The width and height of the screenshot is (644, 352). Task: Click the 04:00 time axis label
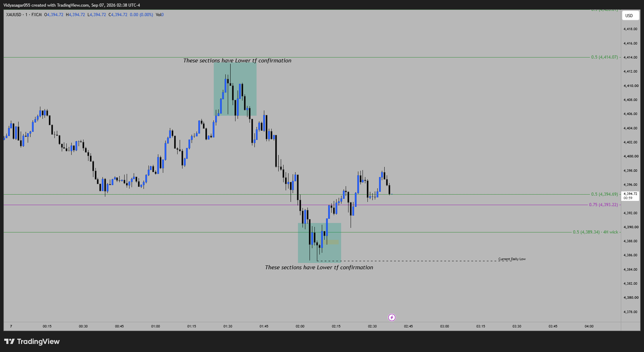coord(589,326)
